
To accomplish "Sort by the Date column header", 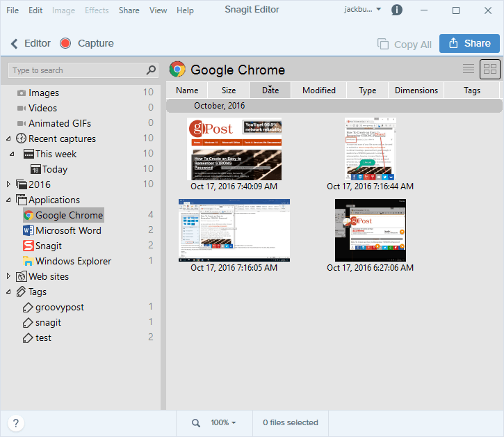I will click(x=270, y=90).
